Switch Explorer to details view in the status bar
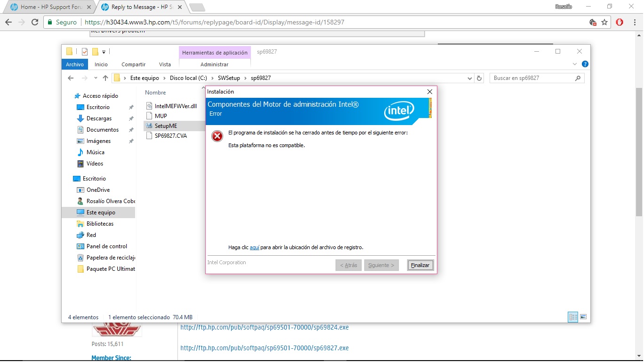The image size is (644, 362). coord(573,317)
